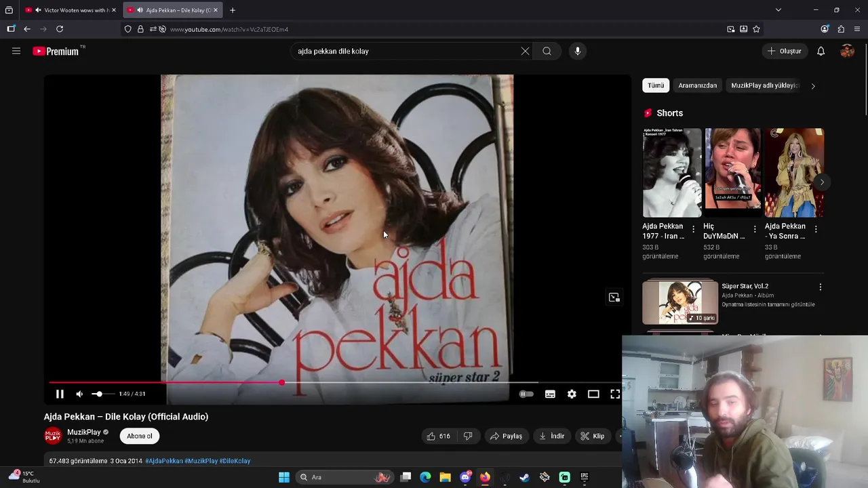Bookmark this page with star

(x=756, y=29)
